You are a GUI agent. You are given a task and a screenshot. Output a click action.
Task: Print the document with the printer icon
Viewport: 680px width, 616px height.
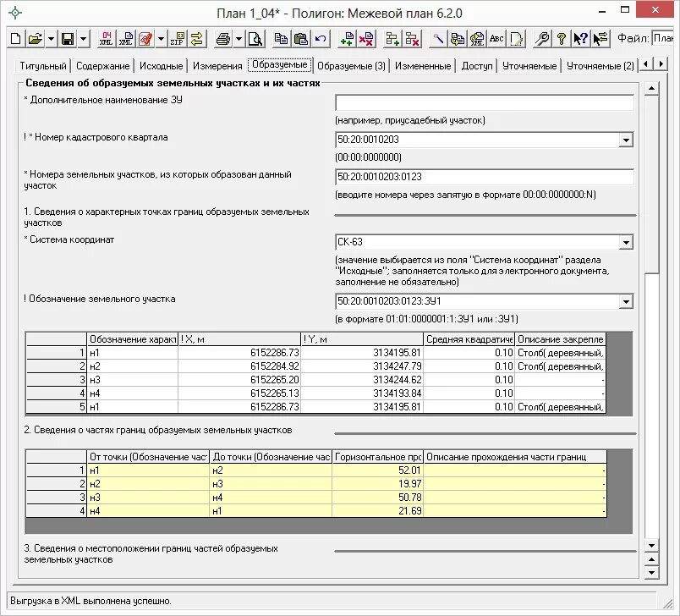[223, 39]
